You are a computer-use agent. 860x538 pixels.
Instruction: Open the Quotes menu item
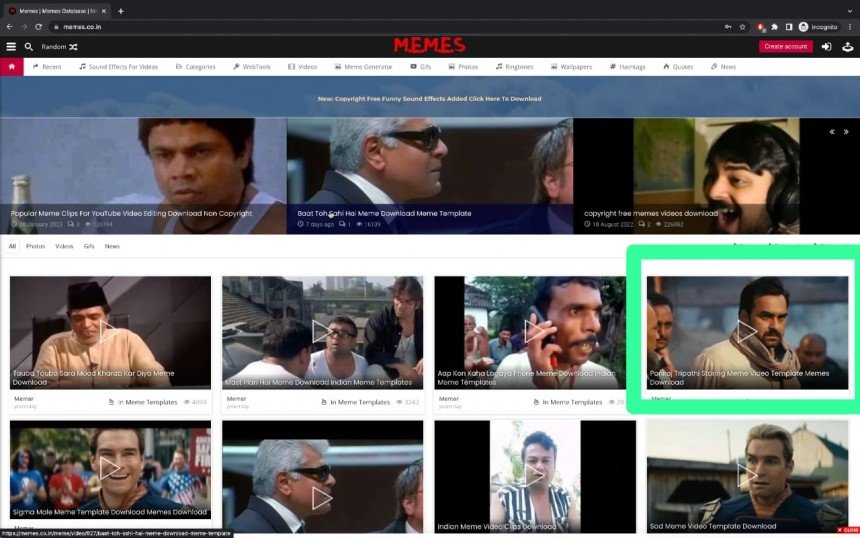tap(678, 66)
